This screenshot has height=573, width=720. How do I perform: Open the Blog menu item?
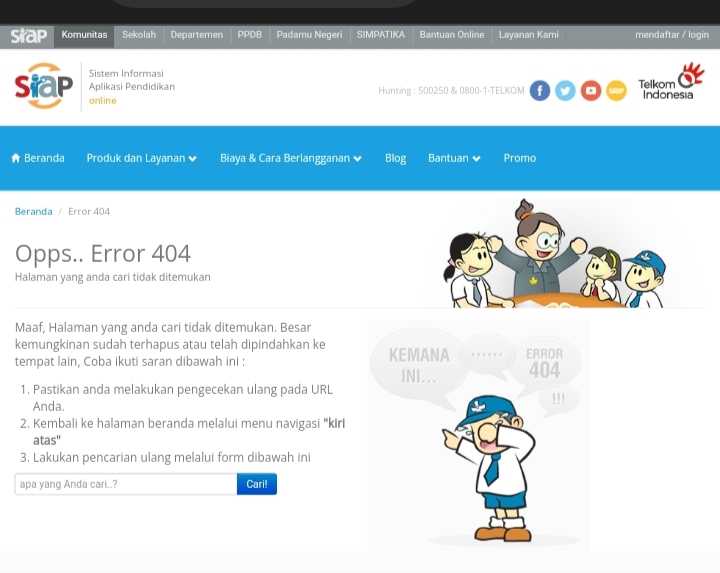pyautogui.click(x=395, y=158)
